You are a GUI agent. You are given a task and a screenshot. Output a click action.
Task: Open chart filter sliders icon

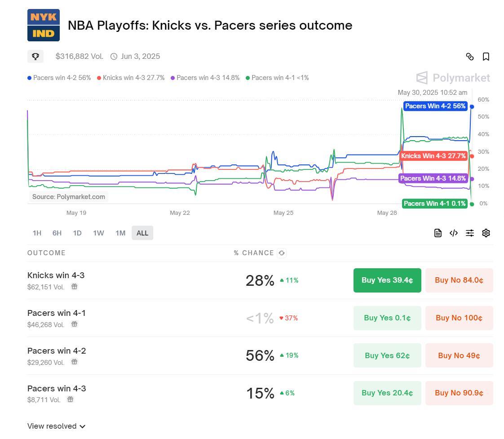(x=470, y=233)
